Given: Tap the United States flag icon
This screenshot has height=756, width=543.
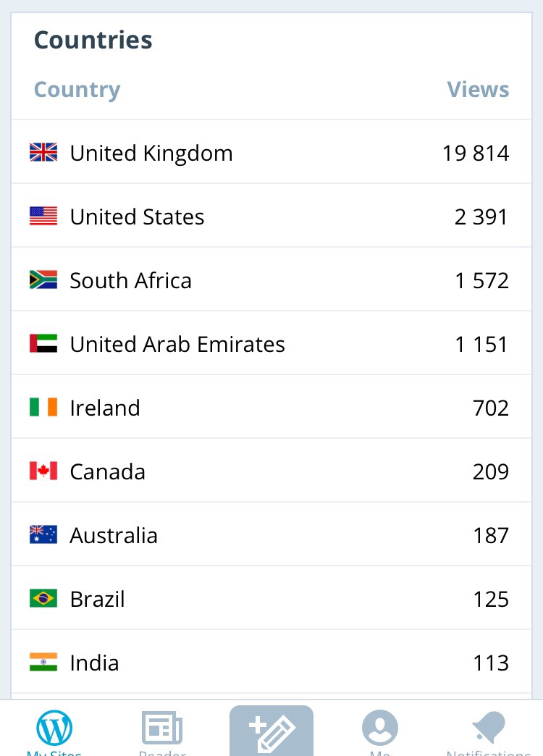Looking at the screenshot, I should (43, 216).
